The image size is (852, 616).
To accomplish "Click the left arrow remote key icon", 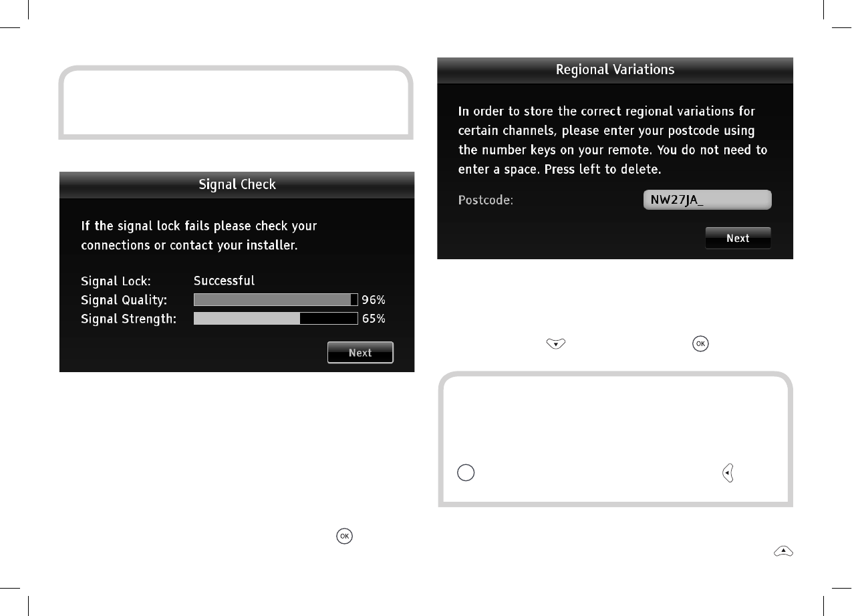I will (x=728, y=474).
